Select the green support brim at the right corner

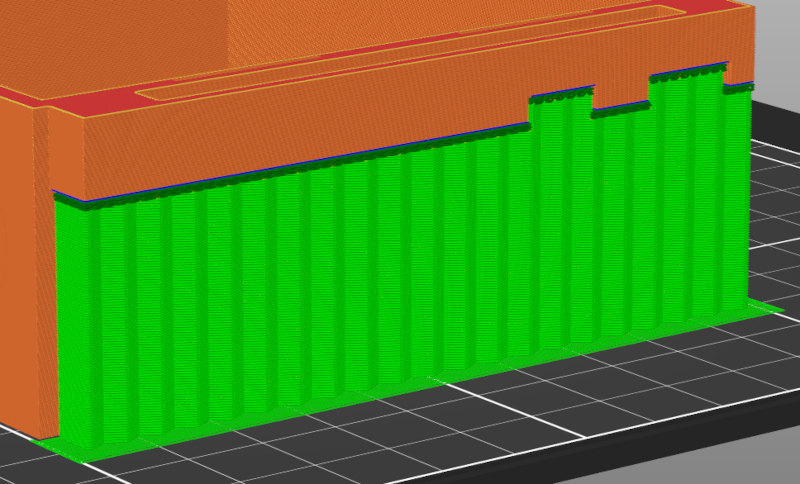pos(765,308)
